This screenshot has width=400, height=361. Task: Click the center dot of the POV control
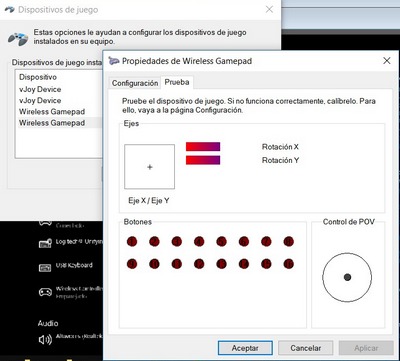347,277
